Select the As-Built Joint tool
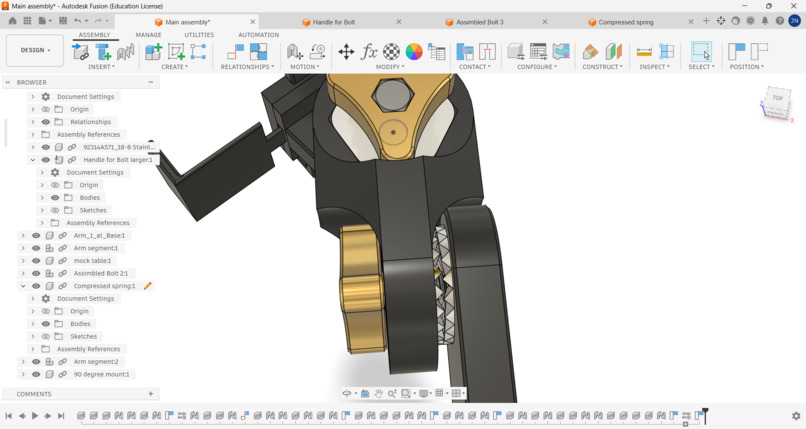The height and width of the screenshot is (429, 806). (259, 51)
